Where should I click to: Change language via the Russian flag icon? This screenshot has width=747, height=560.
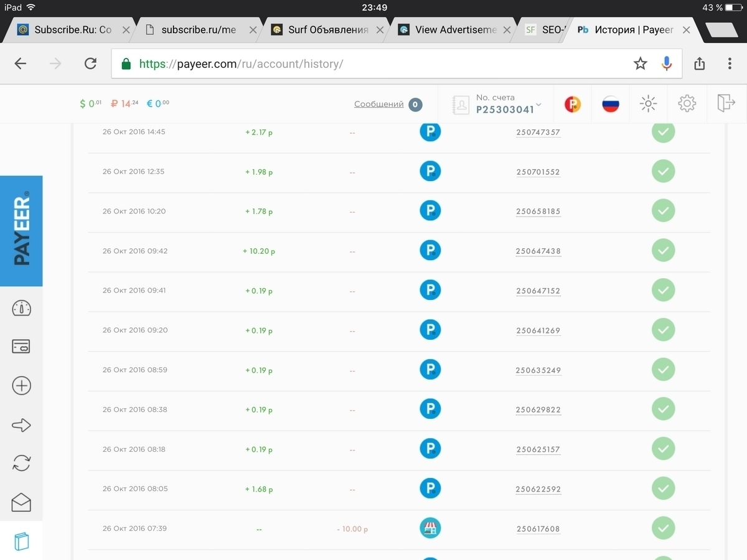click(x=611, y=104)
